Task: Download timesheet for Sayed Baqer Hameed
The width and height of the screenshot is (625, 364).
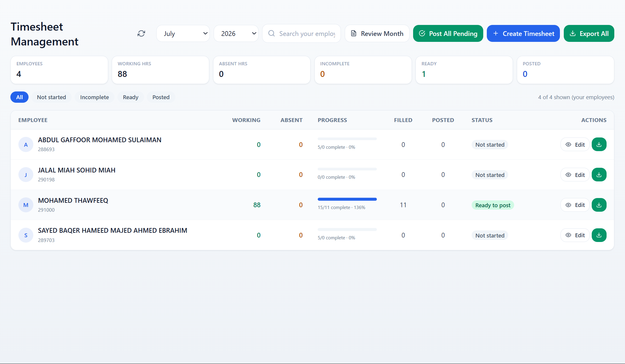Action: click(599, 235)
